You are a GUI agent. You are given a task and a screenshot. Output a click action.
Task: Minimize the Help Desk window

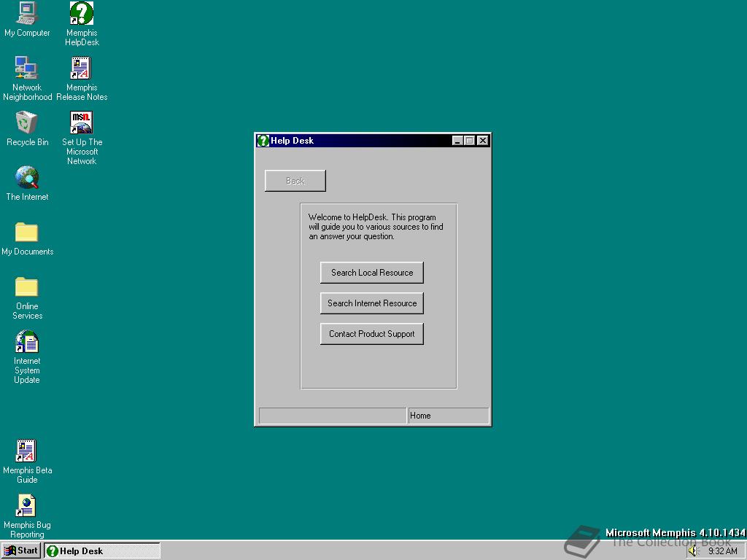[x=457, y=141]
